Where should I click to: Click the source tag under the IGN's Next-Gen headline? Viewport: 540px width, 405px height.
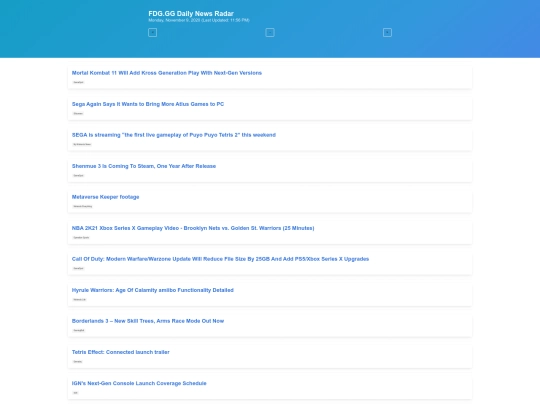coord(75,393)
